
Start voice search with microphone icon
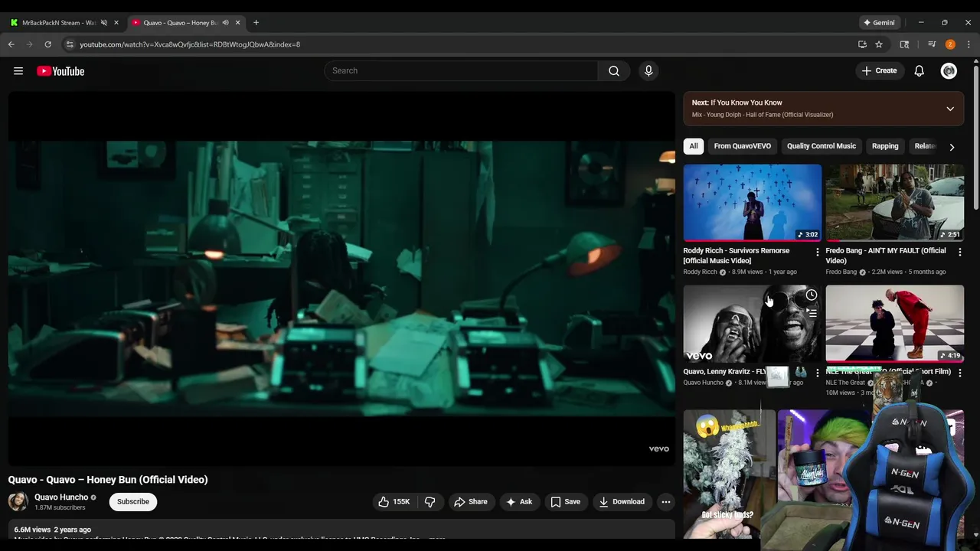click(x=648, y=70)
